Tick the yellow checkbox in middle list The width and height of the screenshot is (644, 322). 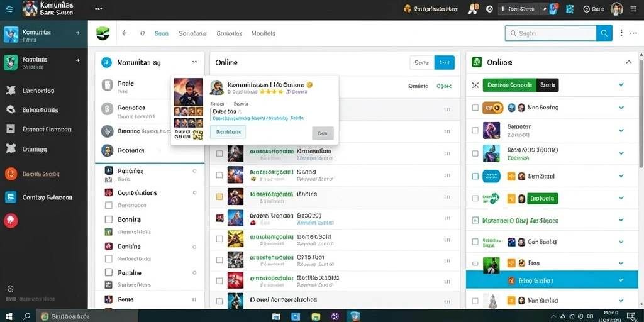point(219,197)
